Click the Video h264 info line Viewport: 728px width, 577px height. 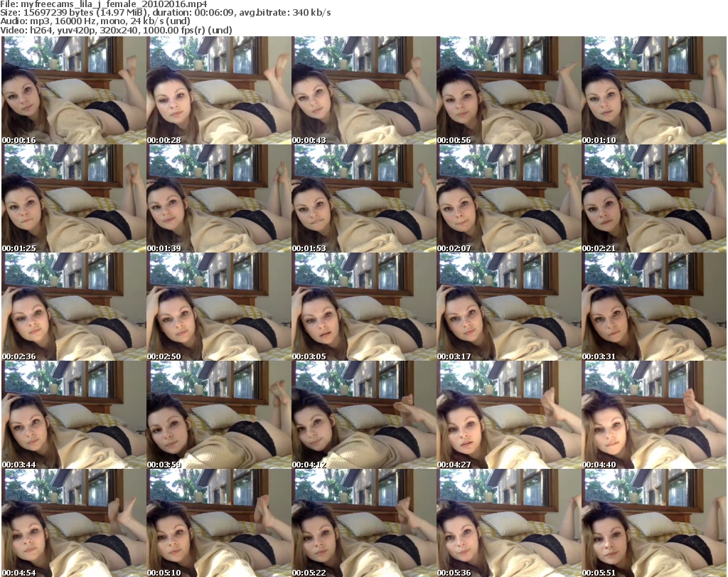pos(116,30)
